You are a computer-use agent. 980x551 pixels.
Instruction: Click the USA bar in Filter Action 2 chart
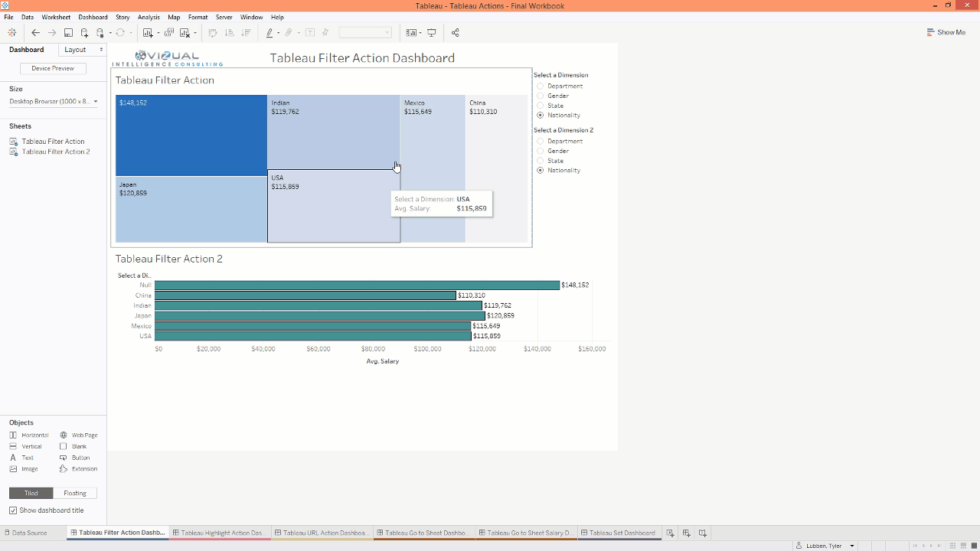(306, 335)
